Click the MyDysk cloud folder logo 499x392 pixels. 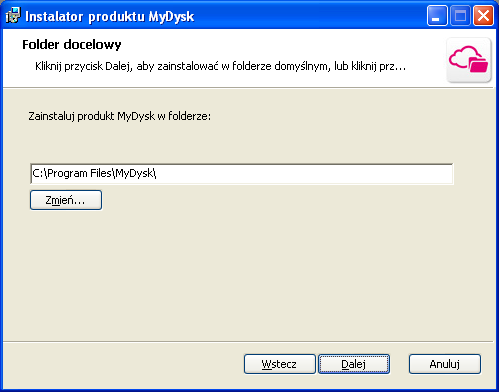(x=469, y=60)
